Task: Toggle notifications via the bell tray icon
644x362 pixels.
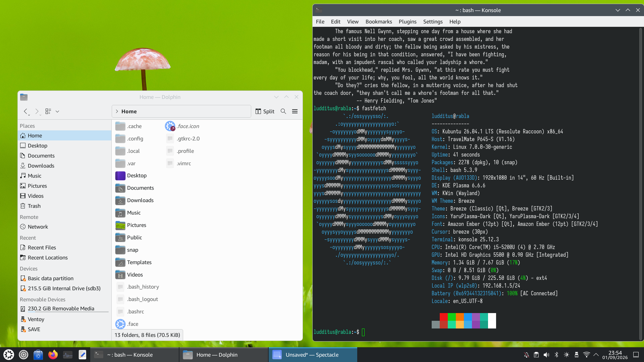Action: point(527,355)
